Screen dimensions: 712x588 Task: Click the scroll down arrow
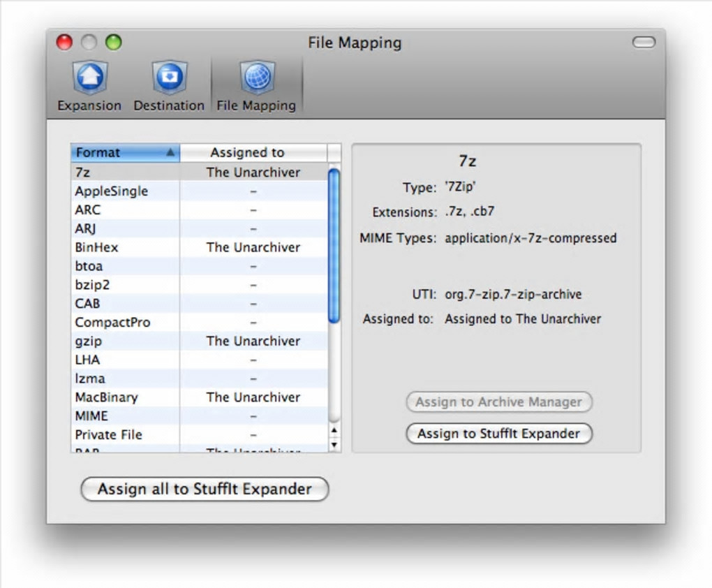334,445
